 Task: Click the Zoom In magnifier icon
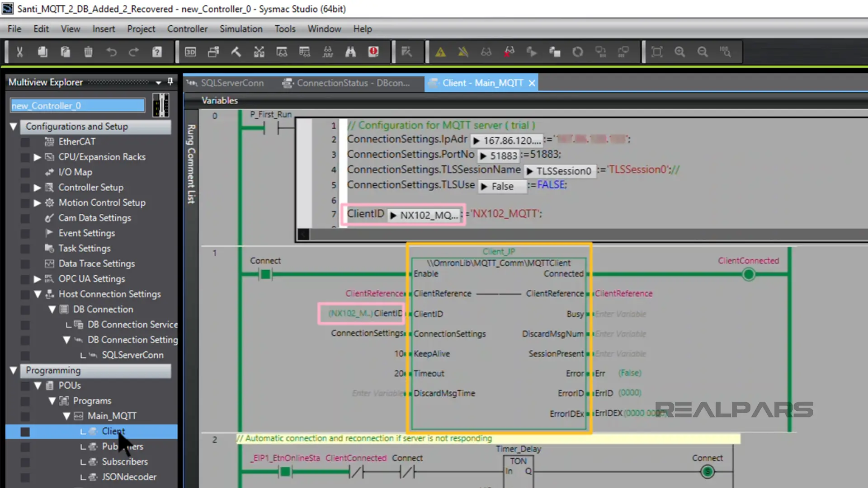(x=680, y=52)
